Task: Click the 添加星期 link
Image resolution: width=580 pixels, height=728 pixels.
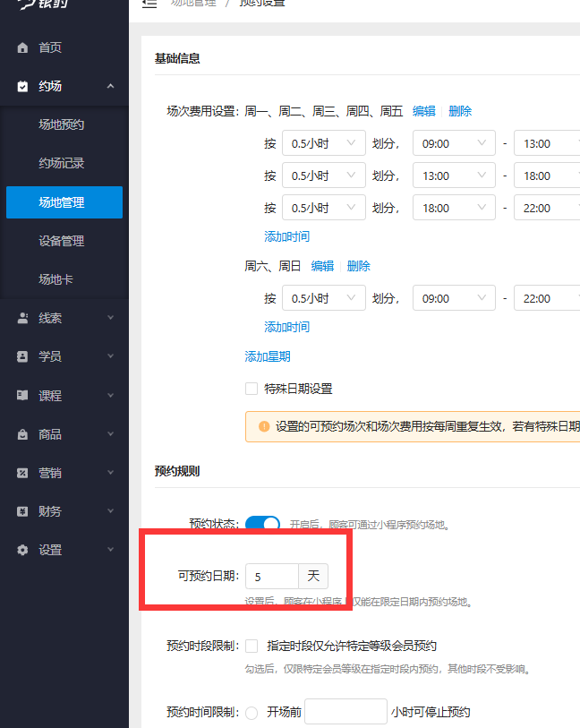Action: 268,356
